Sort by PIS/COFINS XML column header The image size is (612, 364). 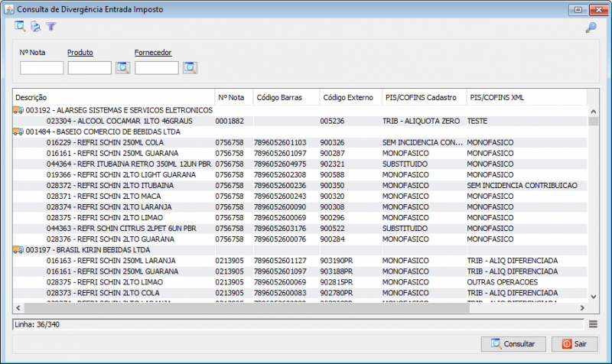[x=527, y=98]
